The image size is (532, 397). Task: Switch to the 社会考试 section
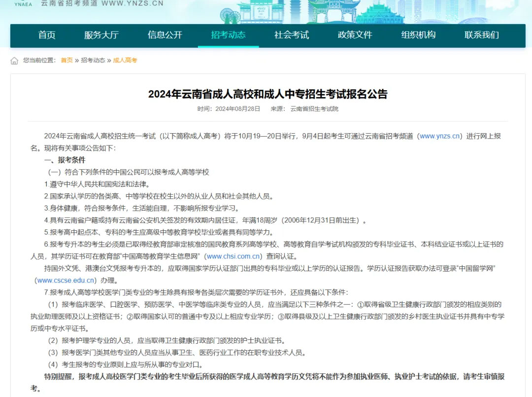(x=291, y=36)
